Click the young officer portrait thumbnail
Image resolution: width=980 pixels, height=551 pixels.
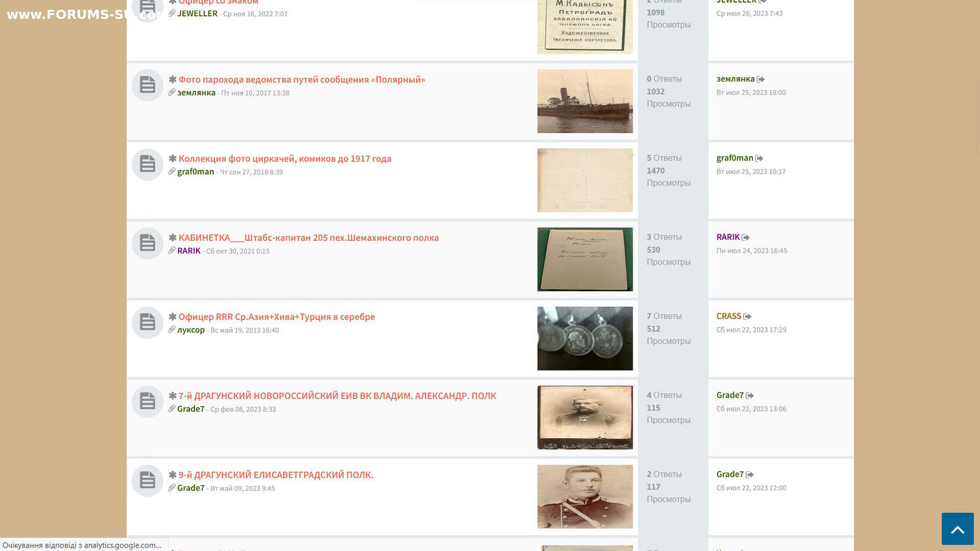(585, 496)
